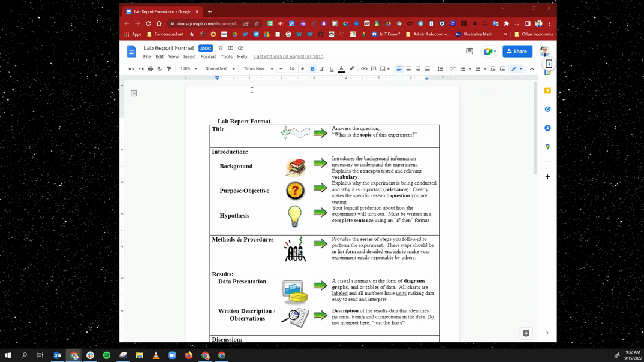Open the text color picker

(x=341, y=68)
